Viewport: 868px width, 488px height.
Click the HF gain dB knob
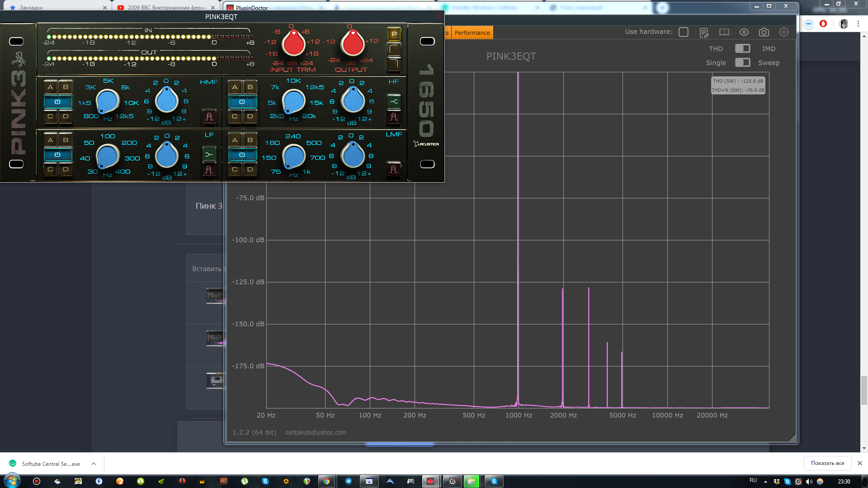tap(353, 99)
